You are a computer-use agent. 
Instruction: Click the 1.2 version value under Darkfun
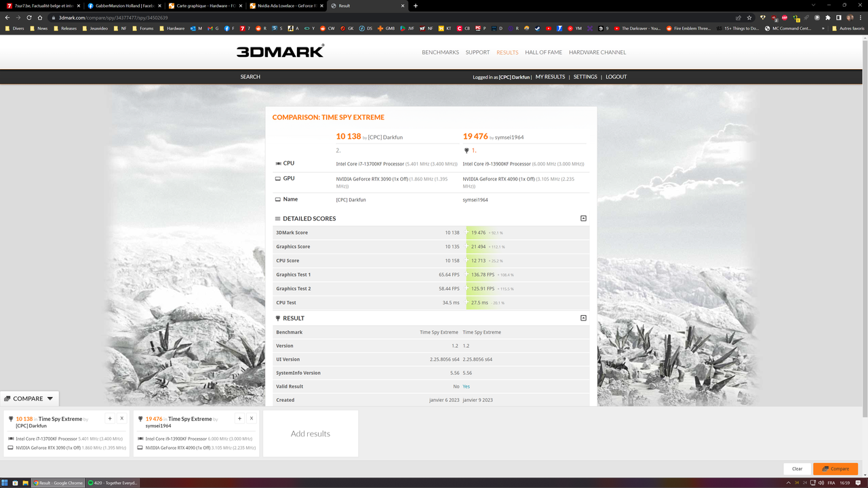[x=456, y=346]
